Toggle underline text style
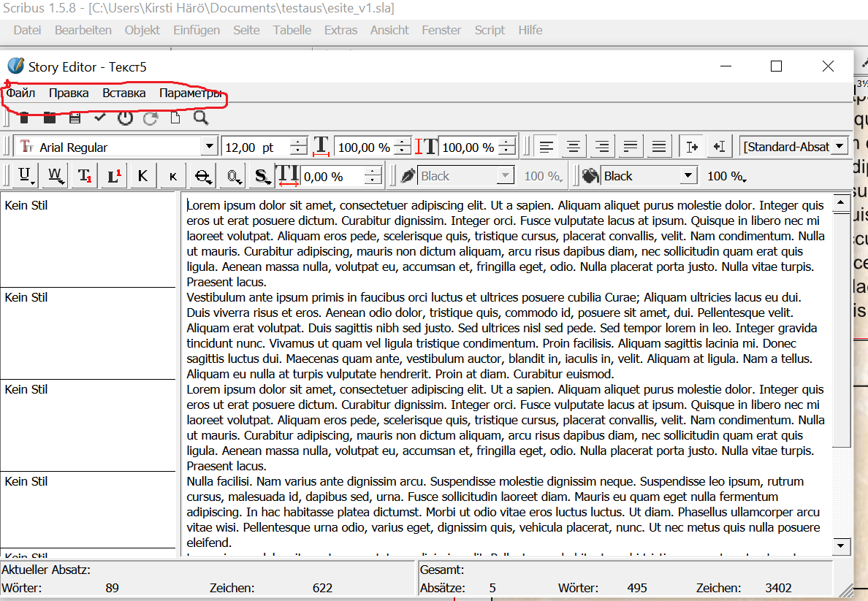 [26, 176]
